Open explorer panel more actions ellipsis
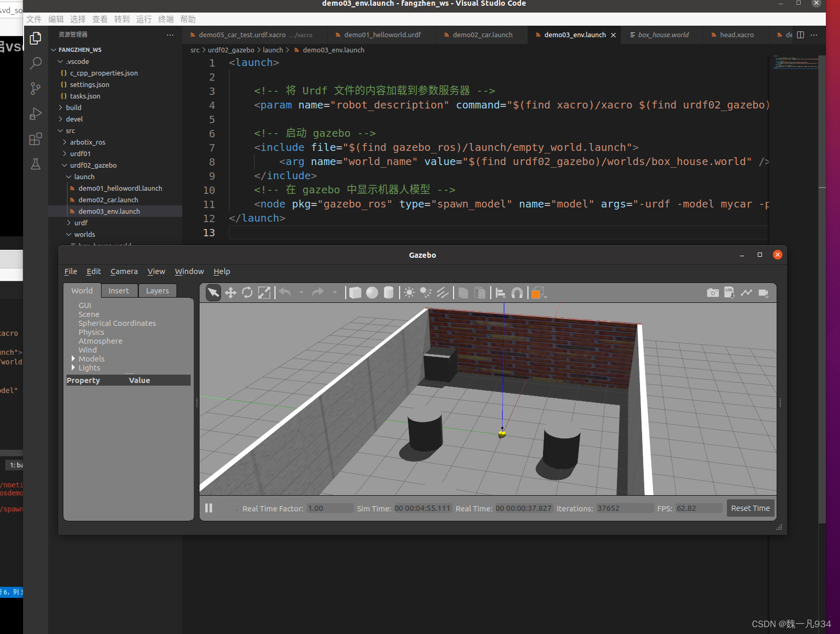 (x=170, y=35)
